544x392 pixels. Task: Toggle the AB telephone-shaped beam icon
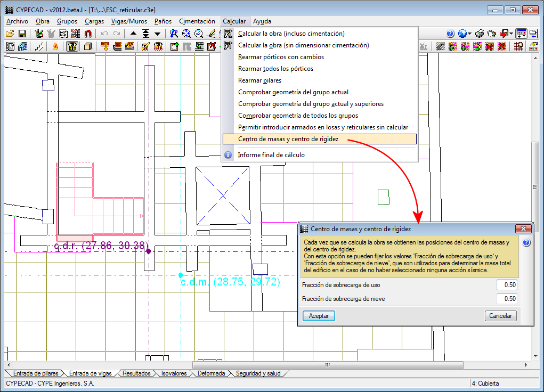[72, 46]
